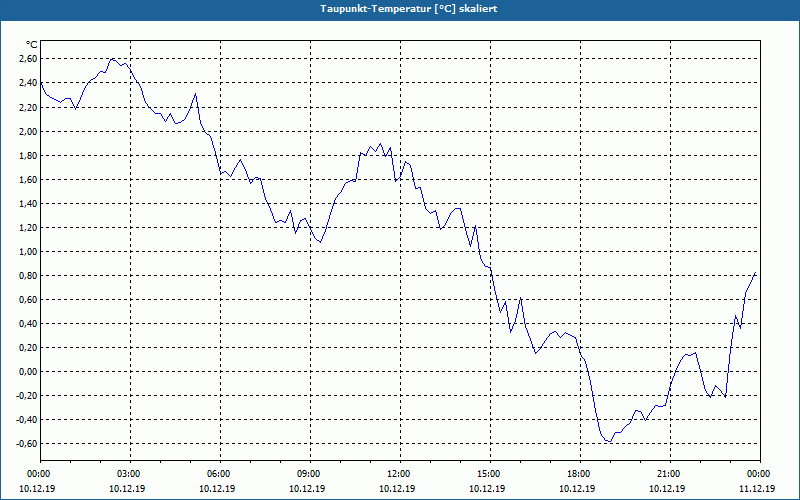The width and height of the screenshot is (800, 500).
Task: Click the '06:00' time axis label
Action: coord(220,474)
